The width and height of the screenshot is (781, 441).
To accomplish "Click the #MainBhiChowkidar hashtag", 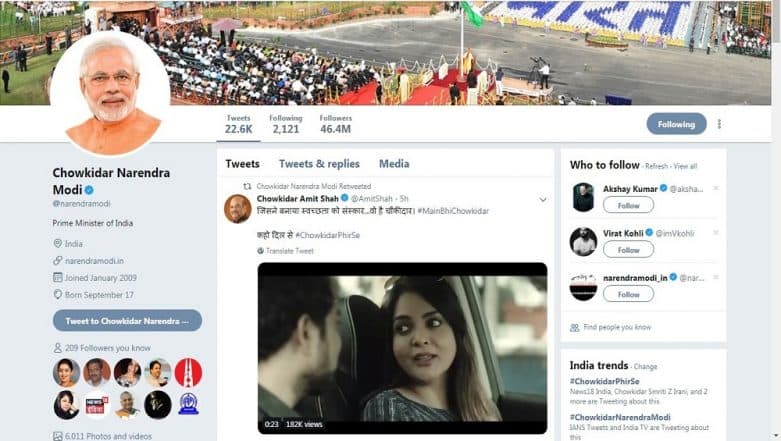I will pyautogui.click(x=453, y=211).
